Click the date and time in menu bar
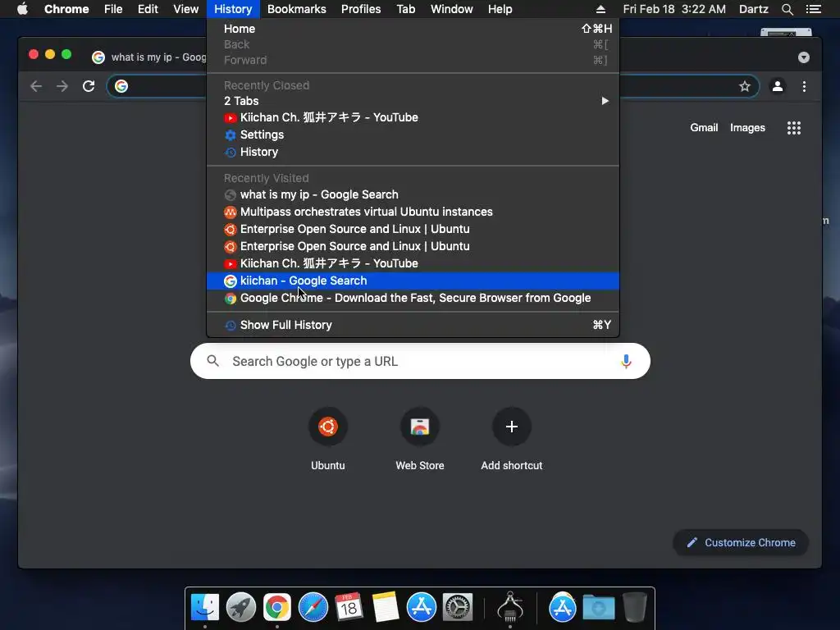This screenshot has width=840, height=630. 674,9
